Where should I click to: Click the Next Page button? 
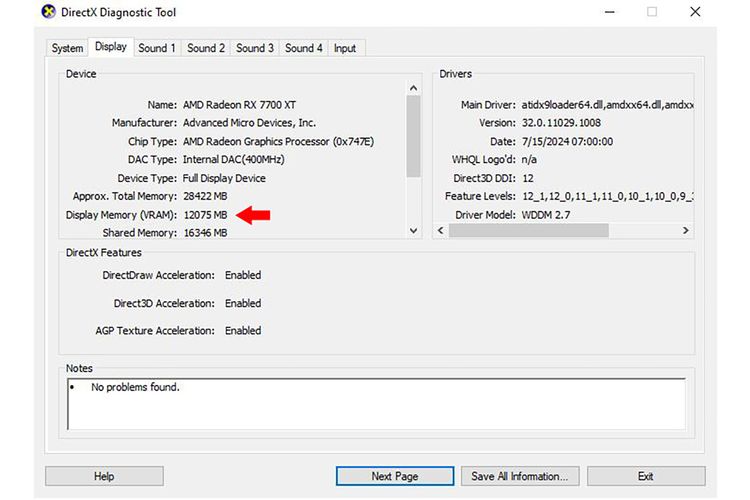[x=394, y=476]
